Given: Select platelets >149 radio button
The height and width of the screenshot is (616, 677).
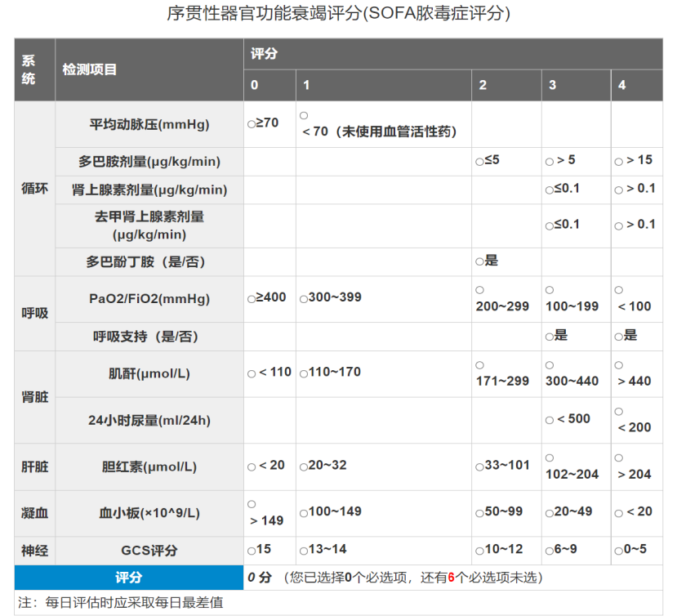Looking at the screenshot, I should (252, 504).
